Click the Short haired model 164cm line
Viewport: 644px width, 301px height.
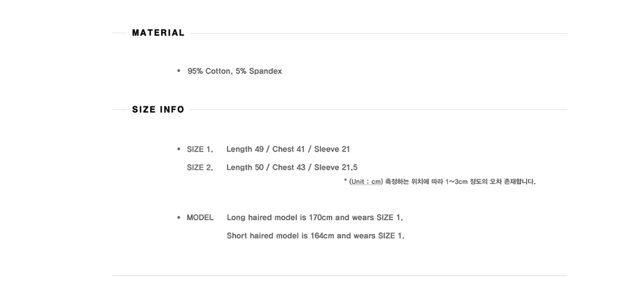[315, 236]
